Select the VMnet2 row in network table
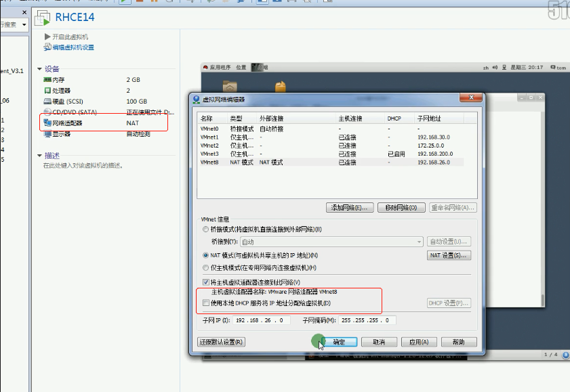 coord(331,146)
